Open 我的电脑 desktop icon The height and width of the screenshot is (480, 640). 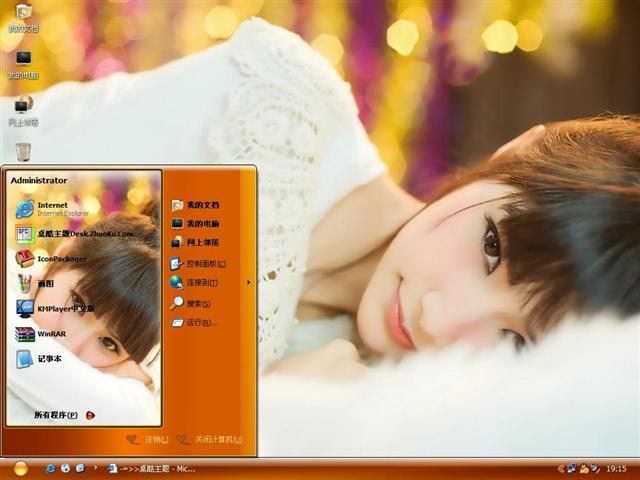pyautogui.click(x=23, y=62)
